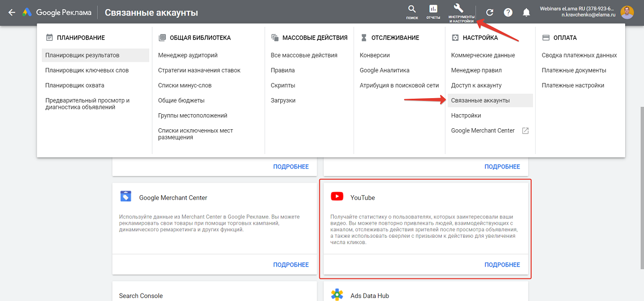Open Скрипты menu item
The image size is (644, 301).
(283, 85)
